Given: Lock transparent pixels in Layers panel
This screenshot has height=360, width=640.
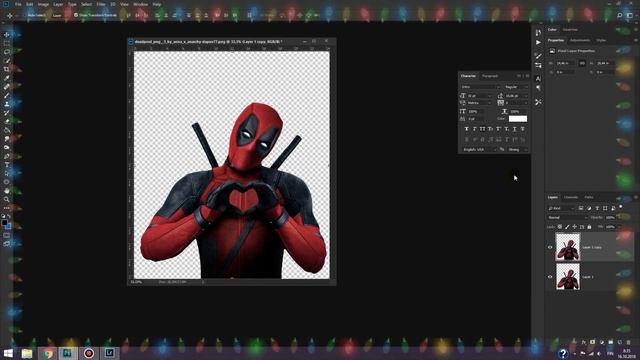Looking at the screenshot, I should click(x=560, y=227).
